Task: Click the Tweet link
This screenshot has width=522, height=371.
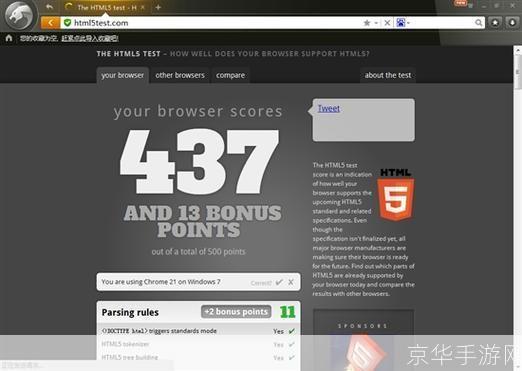Action: 329,108
